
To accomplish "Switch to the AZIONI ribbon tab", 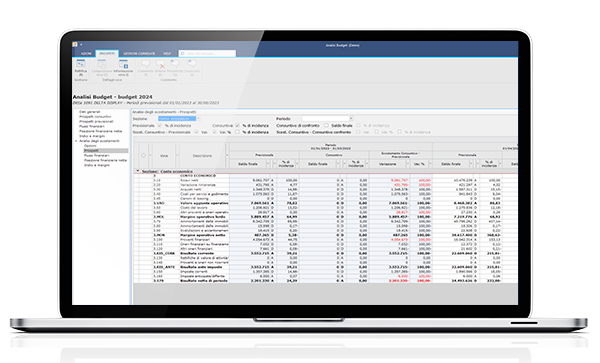I will click(x=86, y=54).
